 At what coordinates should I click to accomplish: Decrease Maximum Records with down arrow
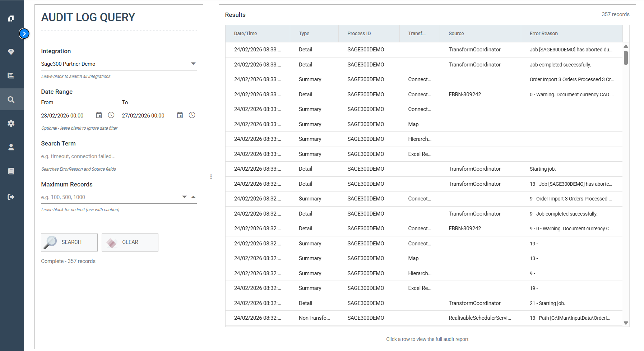184,197
